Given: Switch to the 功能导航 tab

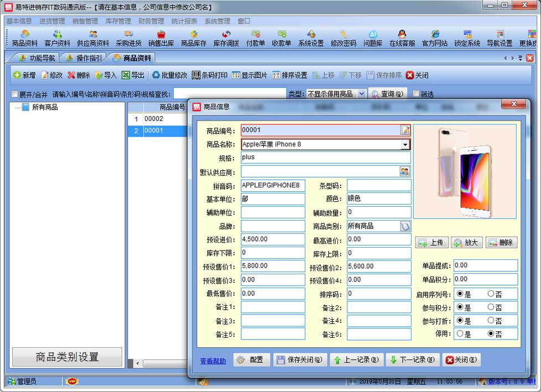Looking at the screenshot, I should click(x=38, y=58).
